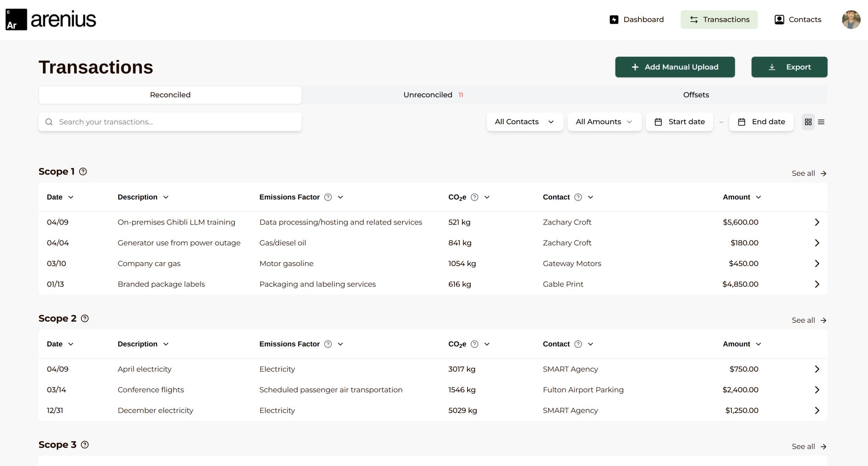Select the Contacts icon in the navbar

click(x=779, y=19)
